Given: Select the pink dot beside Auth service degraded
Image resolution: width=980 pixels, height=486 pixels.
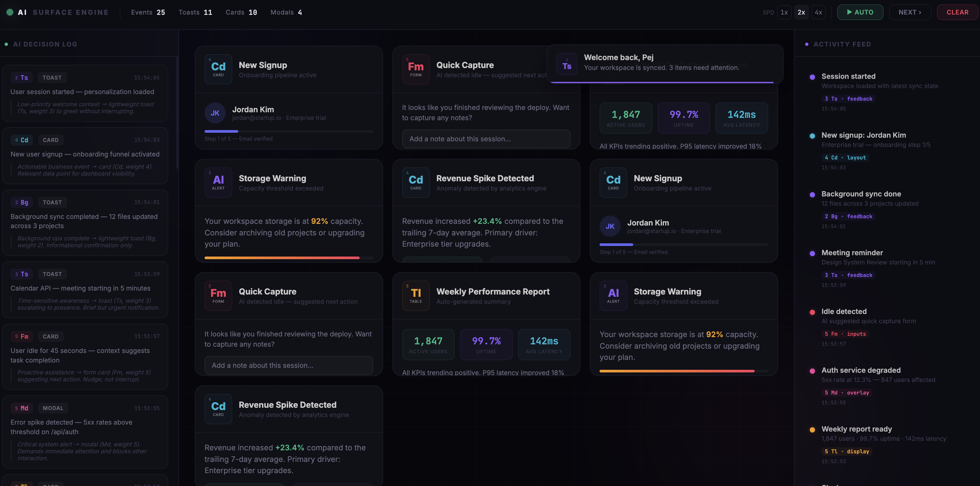Looking at the screenshot, I should coord(812,371).
